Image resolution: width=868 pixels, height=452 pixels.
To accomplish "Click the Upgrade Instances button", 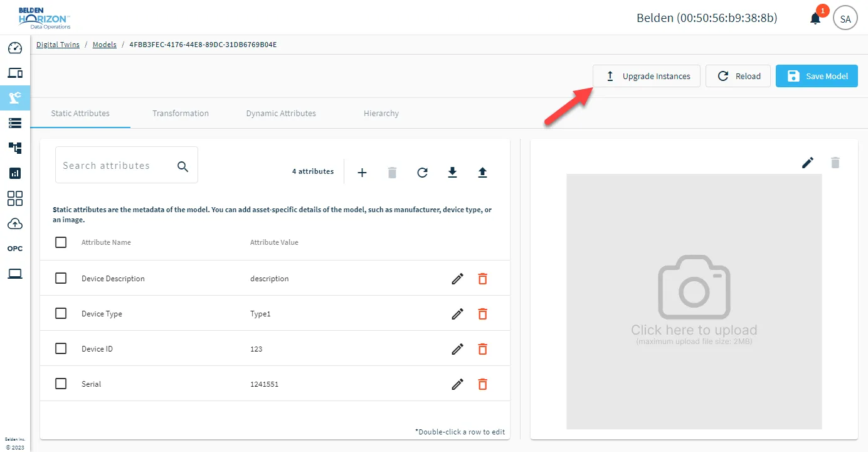I will click(647, 76).
